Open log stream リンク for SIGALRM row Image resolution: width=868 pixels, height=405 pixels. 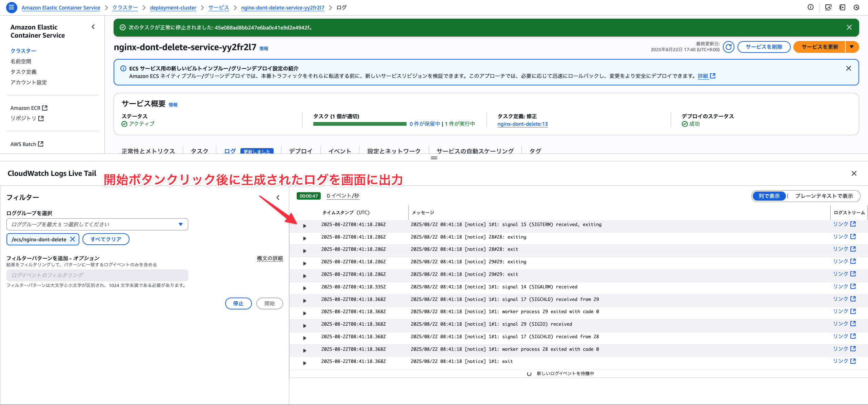pyautogui.click(x=844, y=286)
